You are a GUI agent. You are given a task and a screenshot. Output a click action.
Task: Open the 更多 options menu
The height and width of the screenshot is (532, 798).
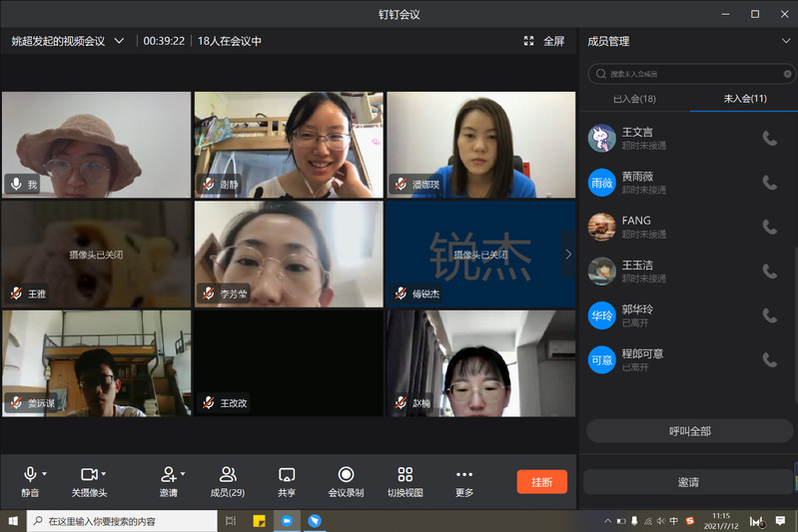click(463, 475)
